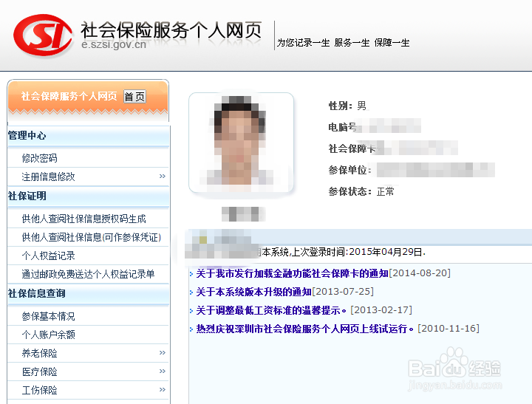The image size is (532, 404).
Task: Click the bullet arrow before 关于调整最低工资标准
Action: [x=191, y=311]
